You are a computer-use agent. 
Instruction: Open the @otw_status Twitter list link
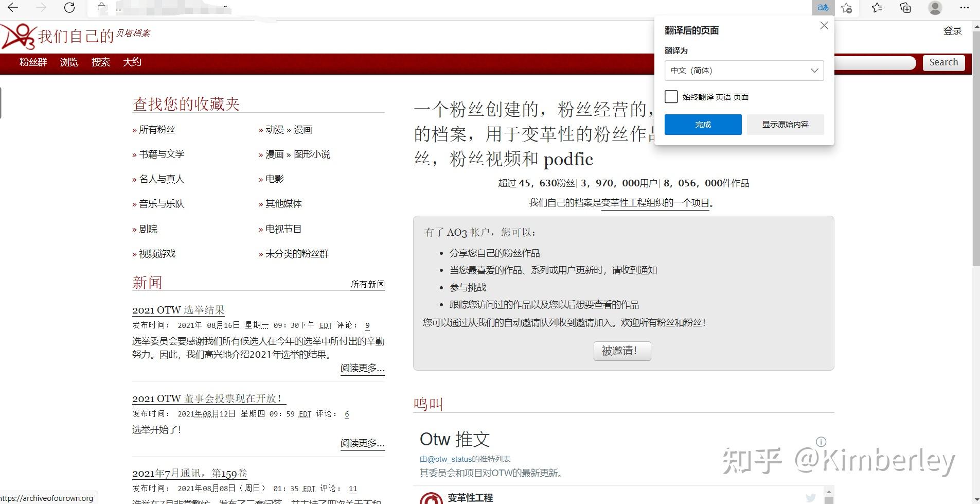pos(465,459)
